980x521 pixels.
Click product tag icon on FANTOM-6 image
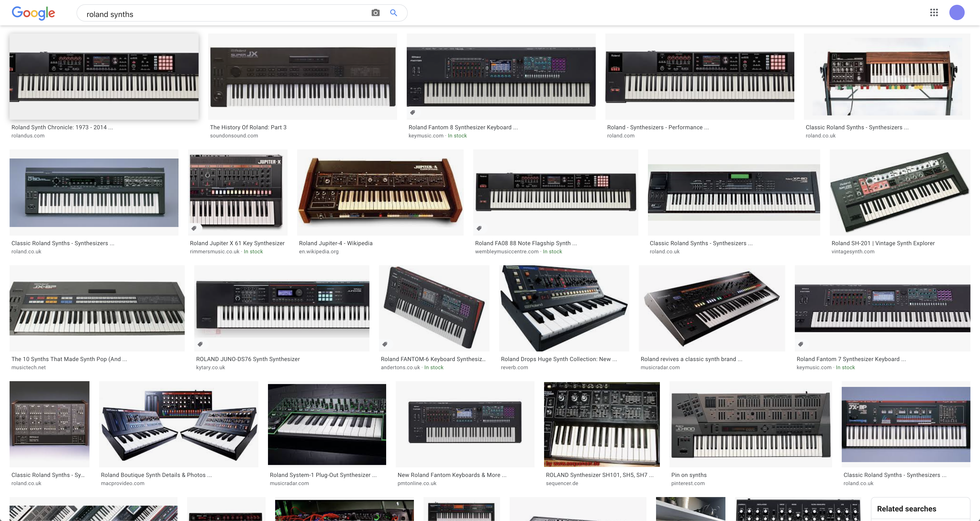coord(385,344)
